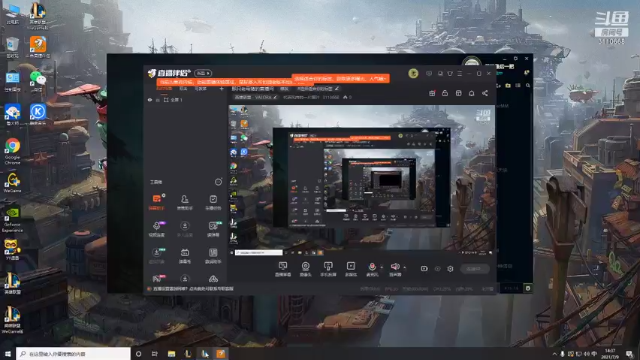640x360 pixels.
Task: Open the messages icon in title bar
Action: (429, 73)
